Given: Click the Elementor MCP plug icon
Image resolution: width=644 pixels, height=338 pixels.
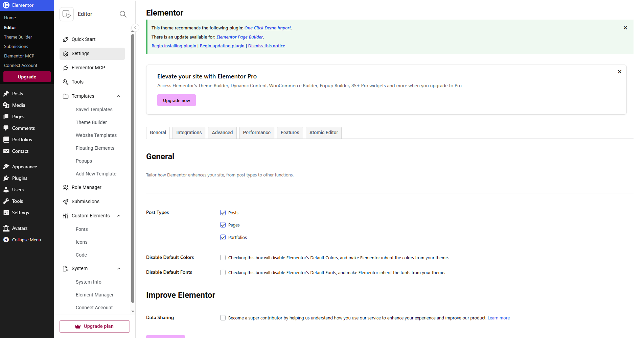Looking at the screenshot, I should [66, 68].
